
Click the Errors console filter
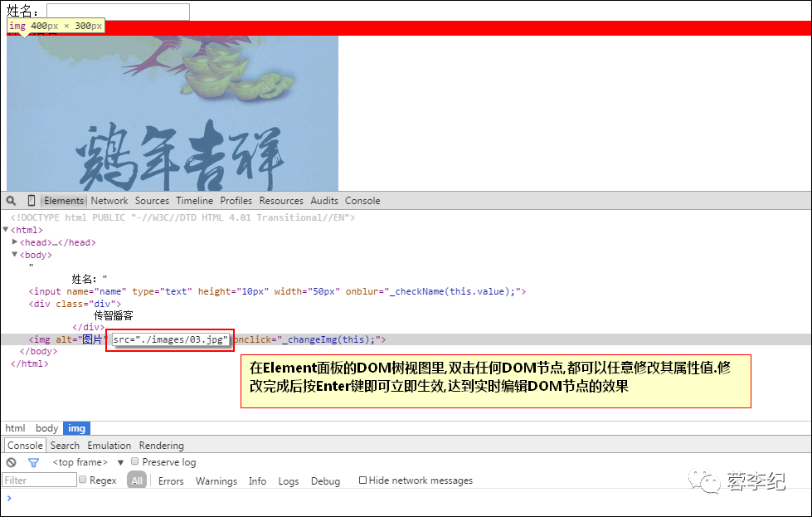click(x=170, y=480)
